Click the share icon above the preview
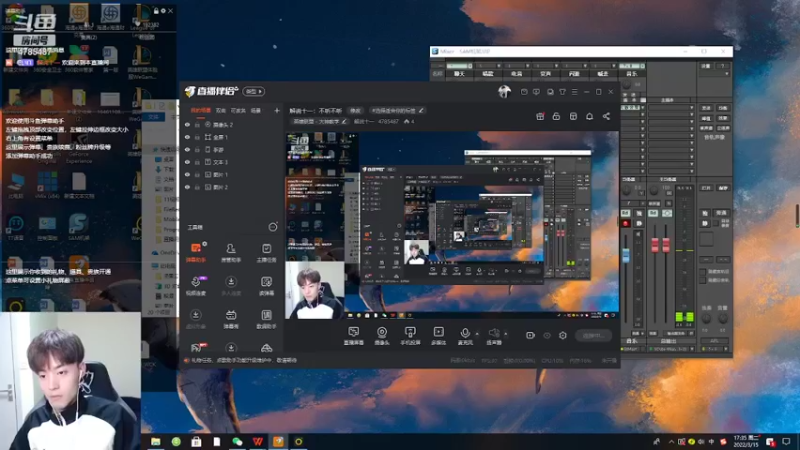Image resolution: width=800 pixels, height=450 pixels. point(606,116)
